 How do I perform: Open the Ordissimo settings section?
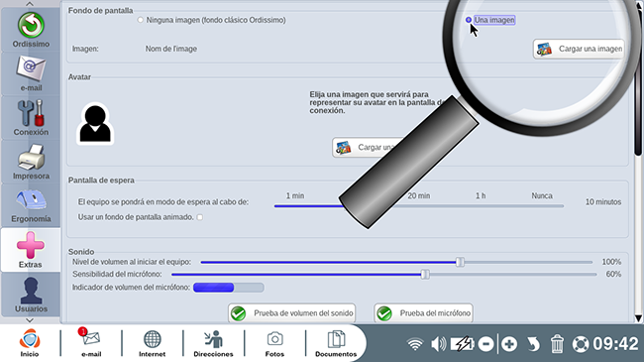[31, 30]
